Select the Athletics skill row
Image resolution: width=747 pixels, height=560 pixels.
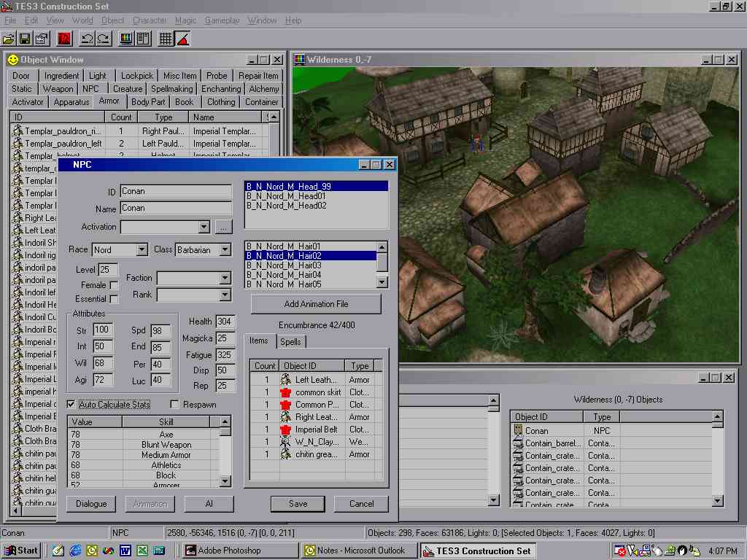point(144,465)
